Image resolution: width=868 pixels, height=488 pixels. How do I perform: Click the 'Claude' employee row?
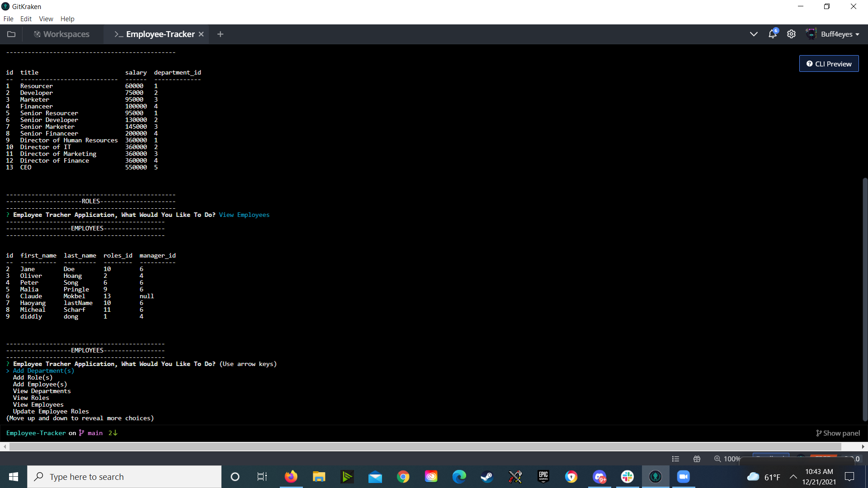(80, 296)
